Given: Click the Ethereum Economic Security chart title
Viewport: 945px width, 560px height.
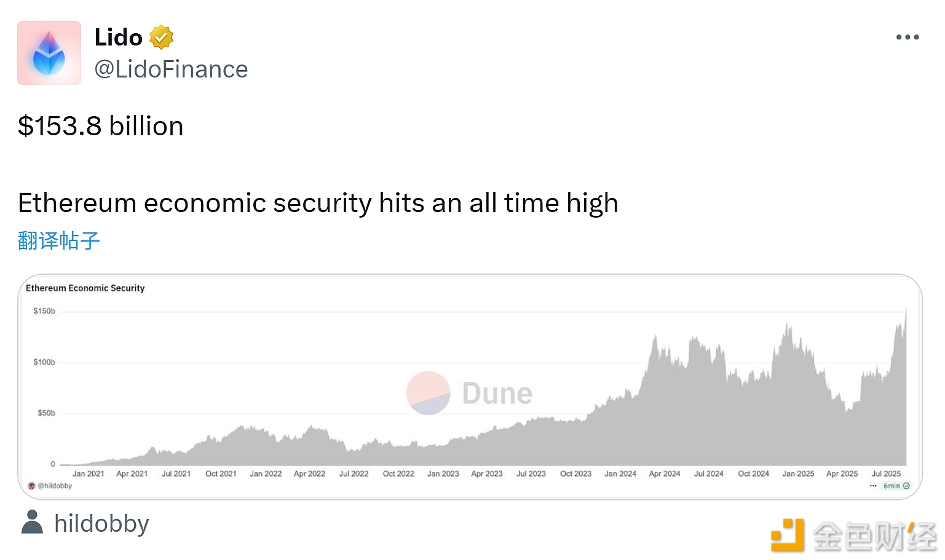Looking at the screenshot, I should pos(85,288).
